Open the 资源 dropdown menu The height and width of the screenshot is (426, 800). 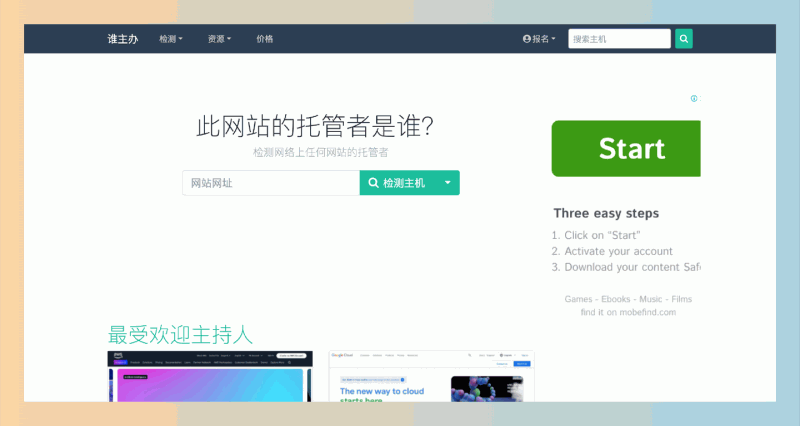click(x=219, y=39)
